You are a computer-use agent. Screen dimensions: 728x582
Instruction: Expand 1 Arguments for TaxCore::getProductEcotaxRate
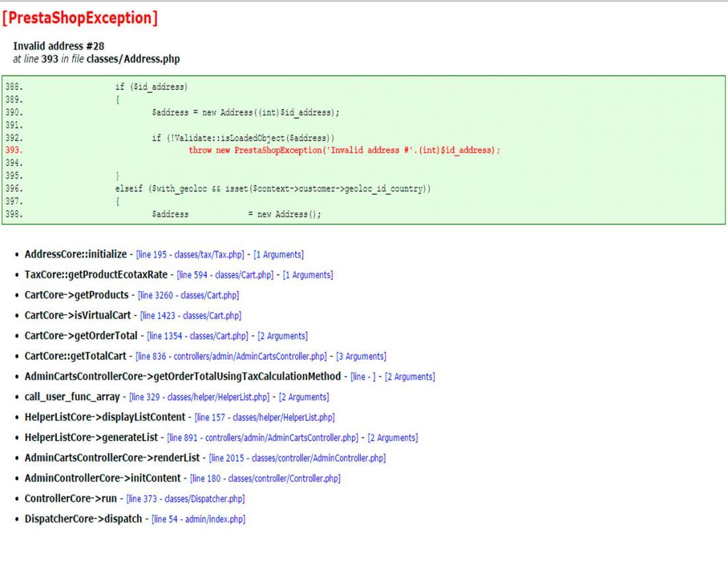(308, 275)
